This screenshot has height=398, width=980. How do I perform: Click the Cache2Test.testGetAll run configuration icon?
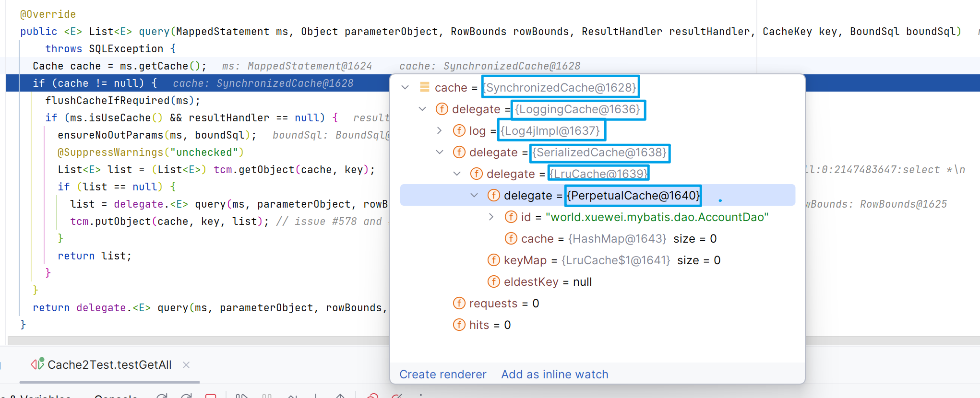pos(37,364)
